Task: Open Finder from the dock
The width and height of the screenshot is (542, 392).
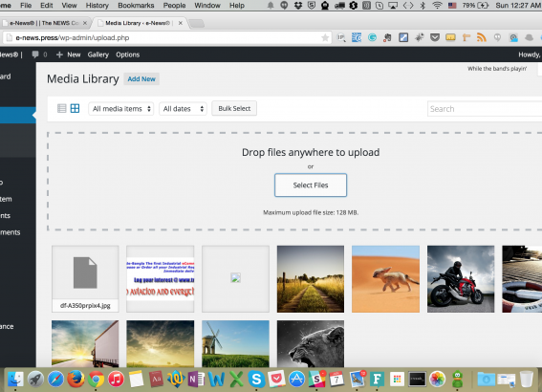Action: 15,380
